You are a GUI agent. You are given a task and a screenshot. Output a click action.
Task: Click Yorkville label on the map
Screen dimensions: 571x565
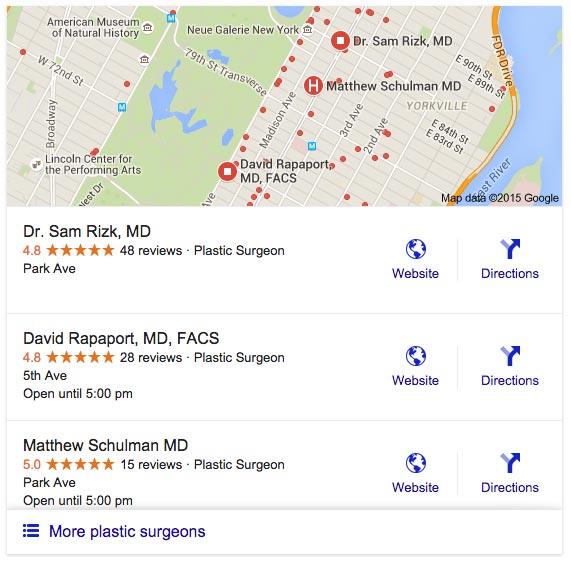click(x=437, y=106)
